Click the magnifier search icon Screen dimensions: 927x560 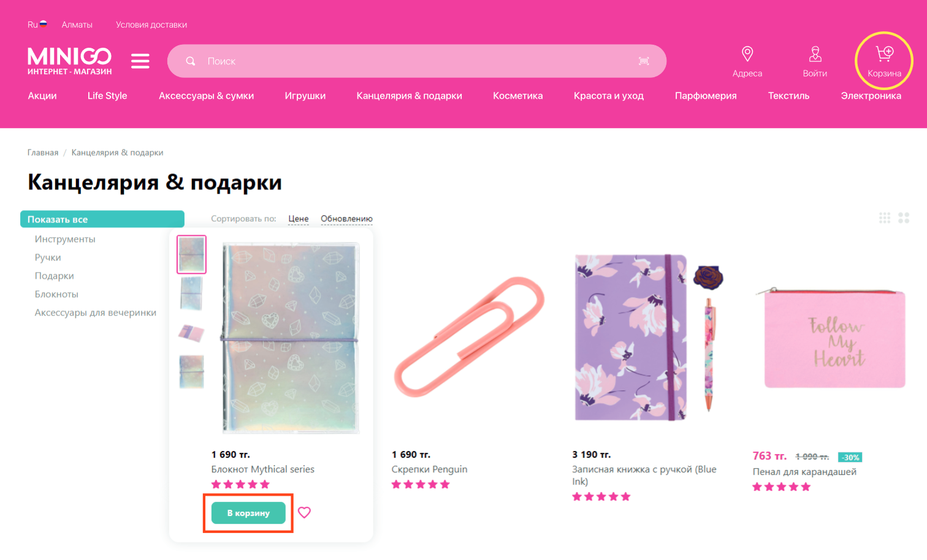[x=191, y=61]
